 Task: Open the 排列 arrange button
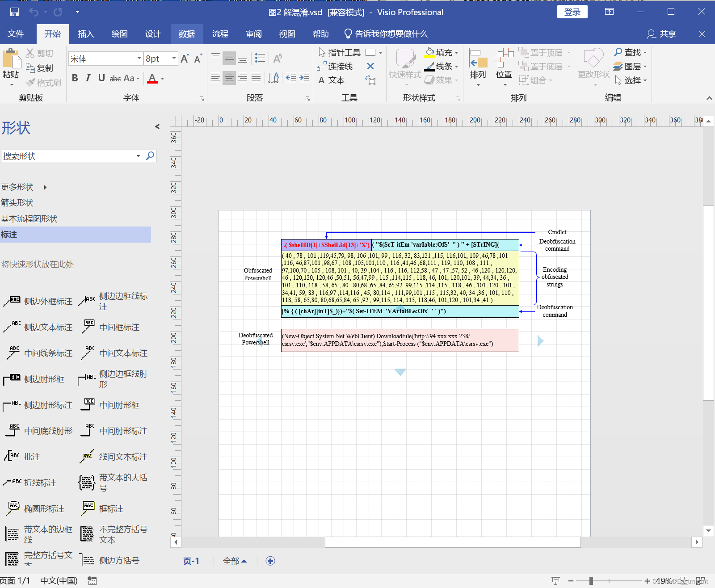(x=478, y=67)
